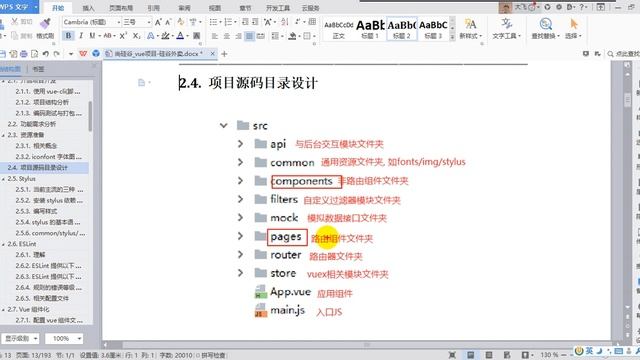Click the bulleted list icon
The width and height of the screenshot is (640, 360).
(213, 22)
